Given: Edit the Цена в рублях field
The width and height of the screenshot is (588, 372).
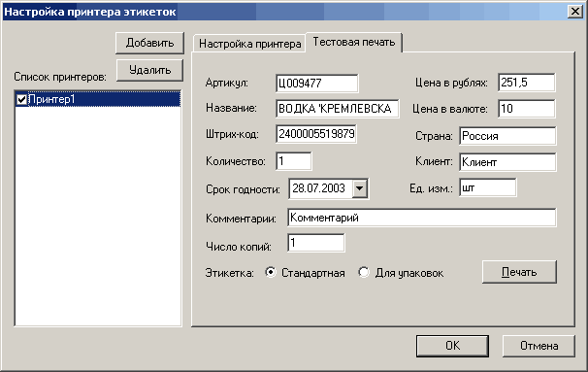Looking at the screenshot, I should [527, 83].
